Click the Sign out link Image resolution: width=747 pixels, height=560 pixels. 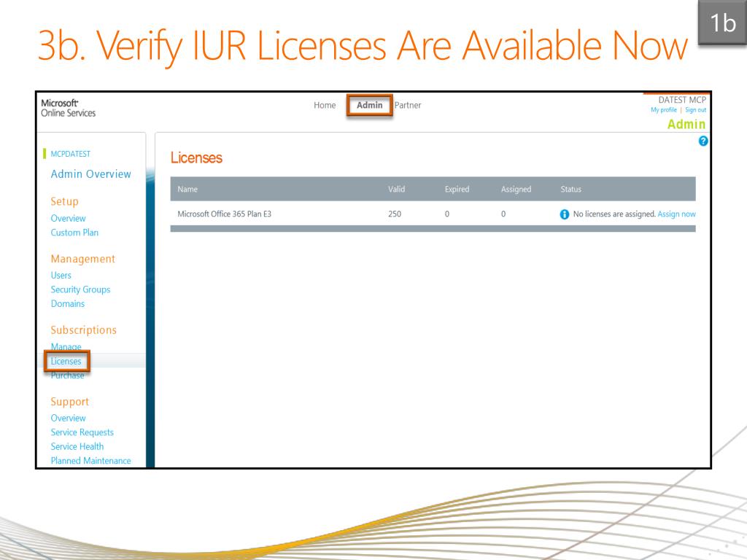pyautogui.click(x=695, y=110)
